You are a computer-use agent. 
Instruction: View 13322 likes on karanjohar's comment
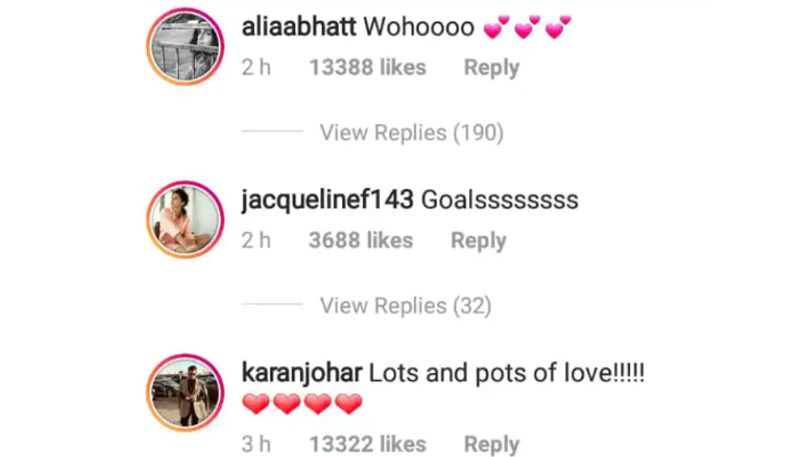(368, 444)
